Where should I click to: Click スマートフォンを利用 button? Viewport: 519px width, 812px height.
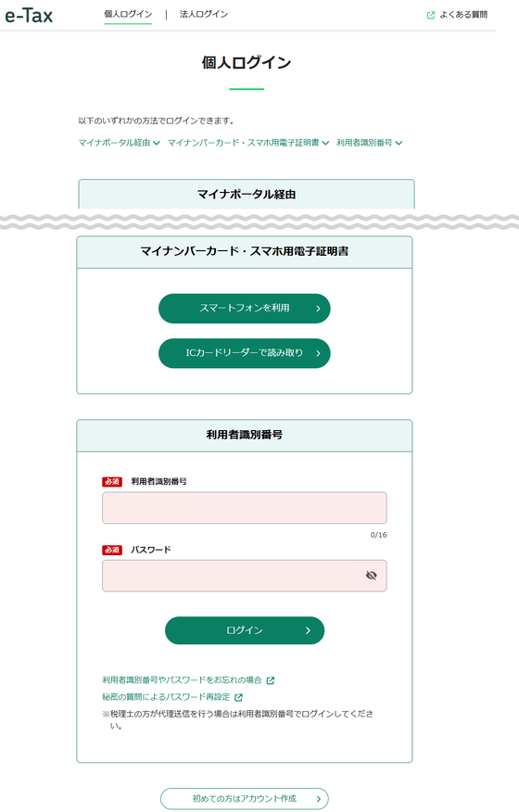[245, 309]
